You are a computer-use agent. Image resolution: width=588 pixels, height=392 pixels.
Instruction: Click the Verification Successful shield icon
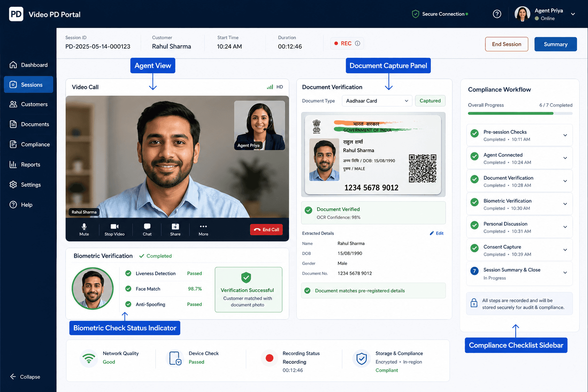(246, 278)
